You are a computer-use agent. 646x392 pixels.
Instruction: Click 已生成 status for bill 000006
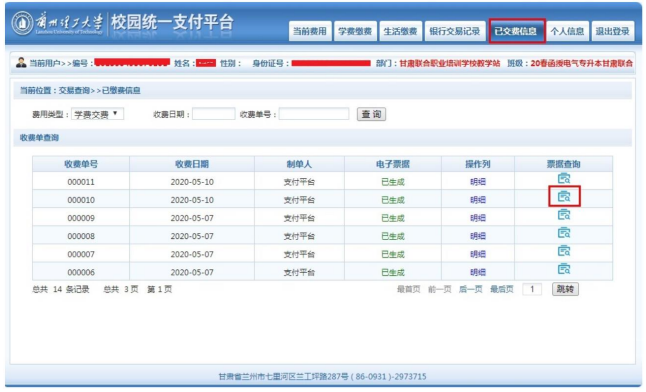coord(393,272)
